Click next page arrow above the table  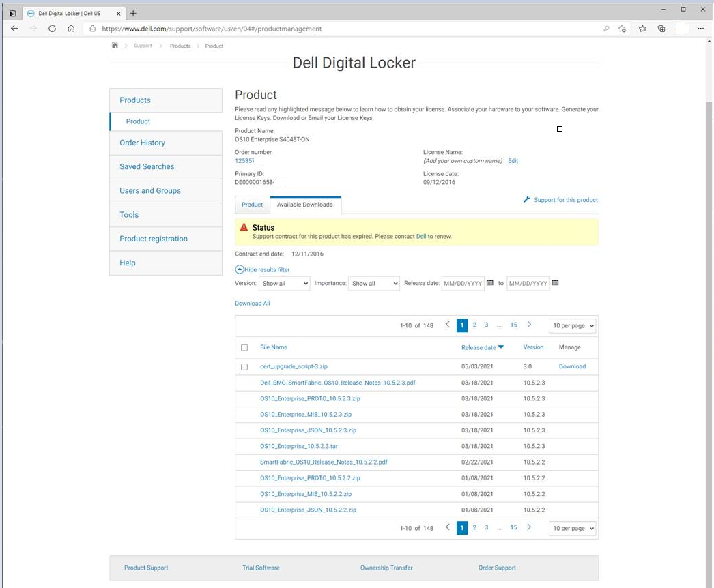click(529, 325)
